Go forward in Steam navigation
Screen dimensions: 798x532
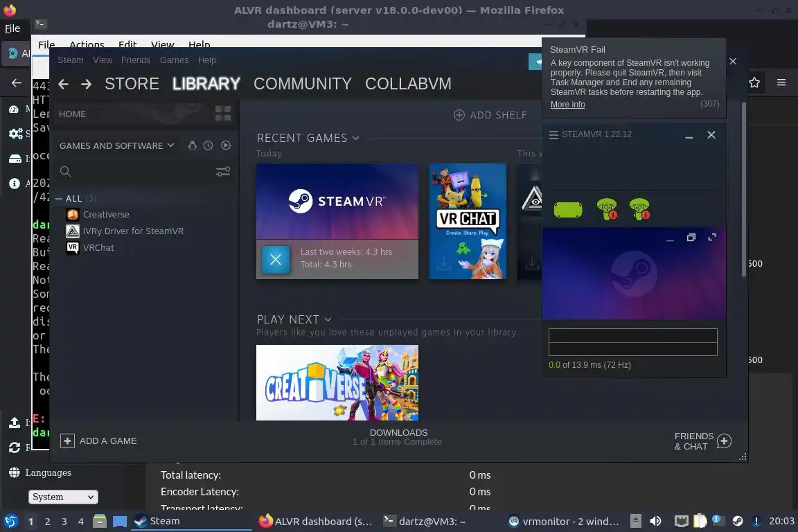click(x=86, y=84)
